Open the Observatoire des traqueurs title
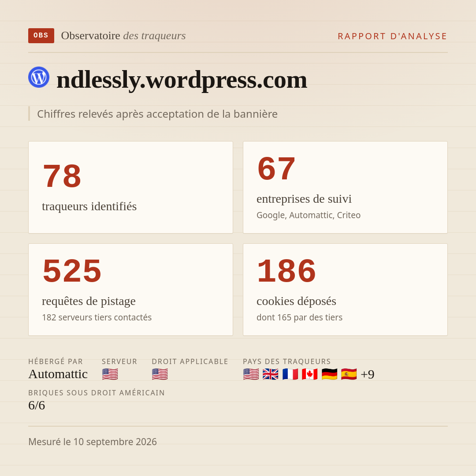Viewport: 476px width, 476px height. pos(123,36)
